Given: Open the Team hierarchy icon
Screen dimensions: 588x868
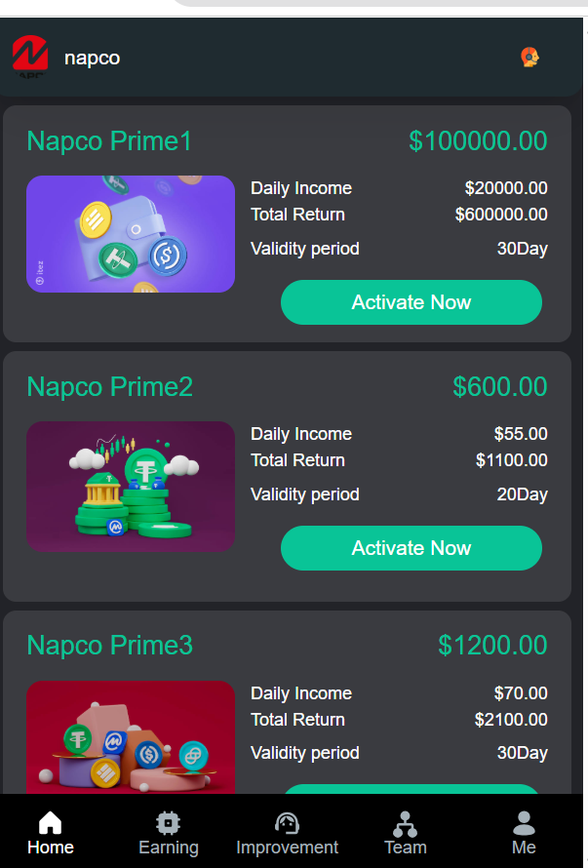Looking at the screenshot, I should pos(405,822).
